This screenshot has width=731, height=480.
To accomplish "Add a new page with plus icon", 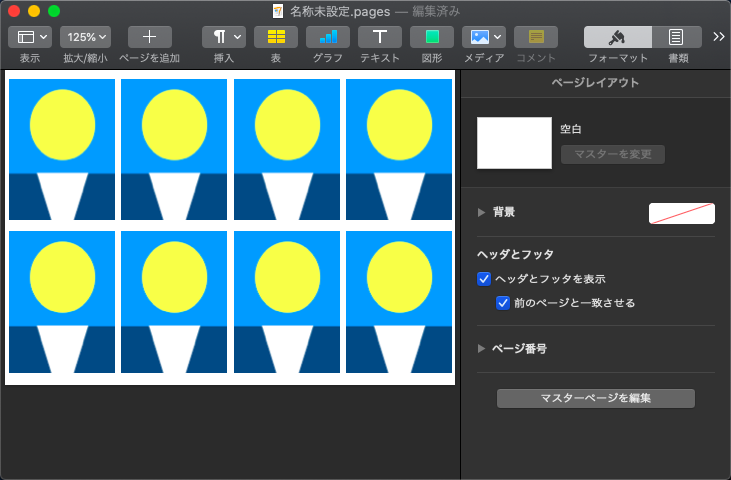I will click(x=150, y=37).
